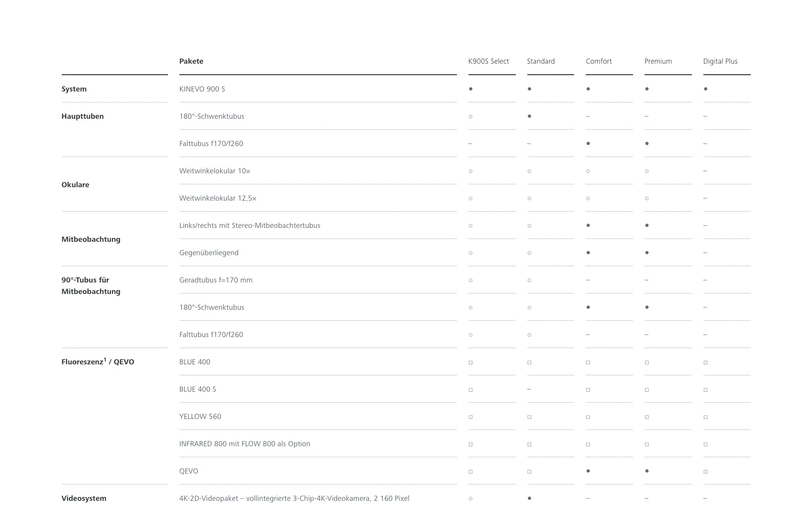Viewport: 812px width, 508px height.
Task: Click open circle for Geradtubus f=170 mm, K900S Select
Action: 471,280
